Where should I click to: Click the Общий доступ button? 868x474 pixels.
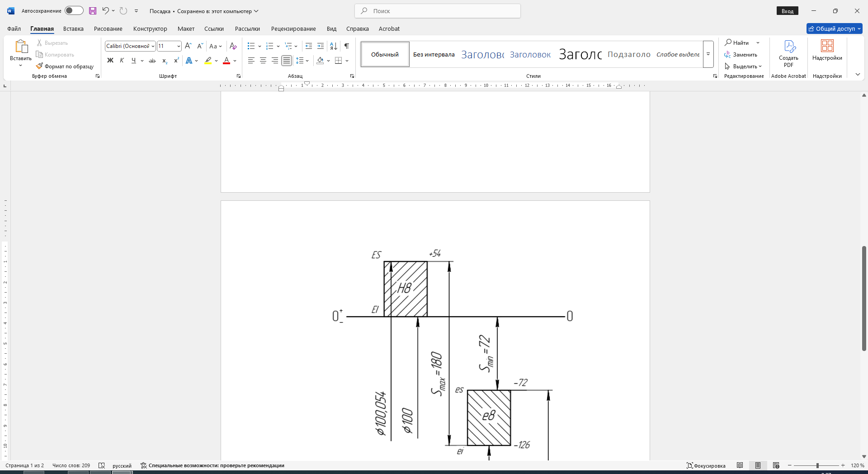(835, 28)
